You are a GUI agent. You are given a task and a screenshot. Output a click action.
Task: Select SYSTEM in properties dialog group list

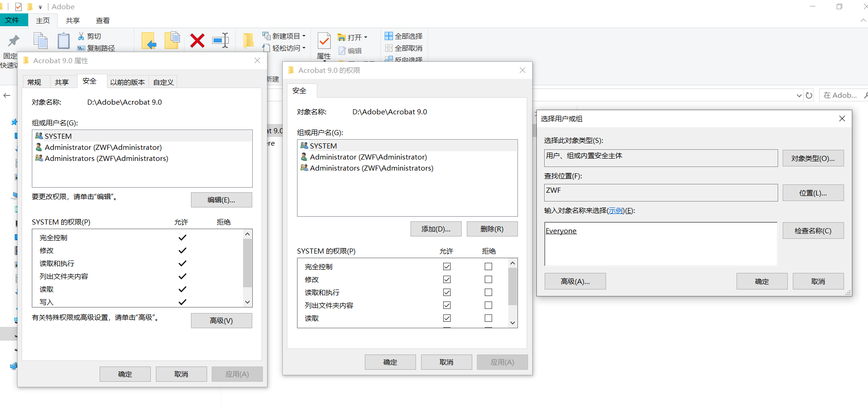142,136
